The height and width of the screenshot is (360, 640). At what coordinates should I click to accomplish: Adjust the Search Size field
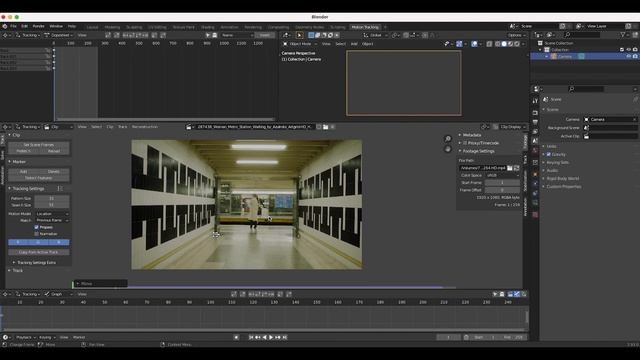pos(51,205)
